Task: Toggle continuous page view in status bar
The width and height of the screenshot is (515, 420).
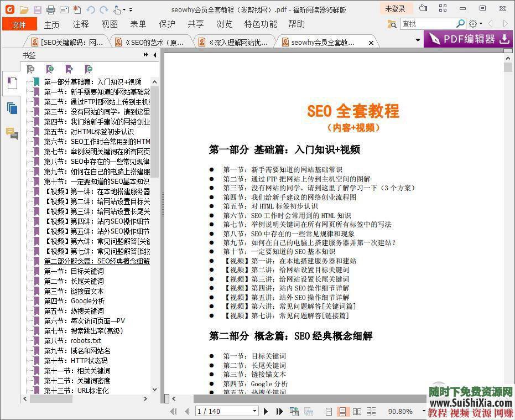Action: (343, 412)
